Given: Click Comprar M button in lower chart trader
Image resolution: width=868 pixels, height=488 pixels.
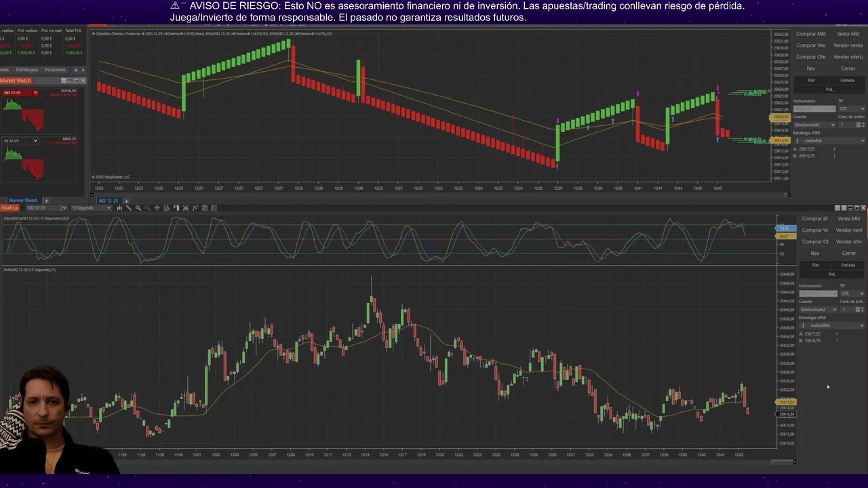Looking at the screenshot, I should click(x=814, y=219).
